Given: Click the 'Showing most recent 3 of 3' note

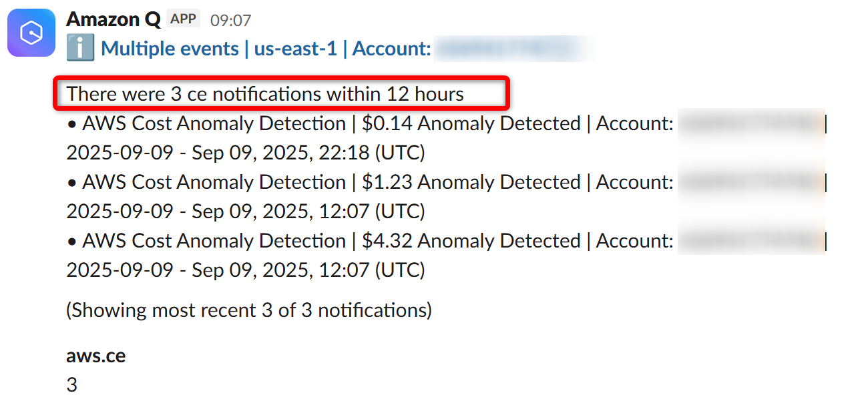Looking at the screenshot, I should click(x=248, y=310).
